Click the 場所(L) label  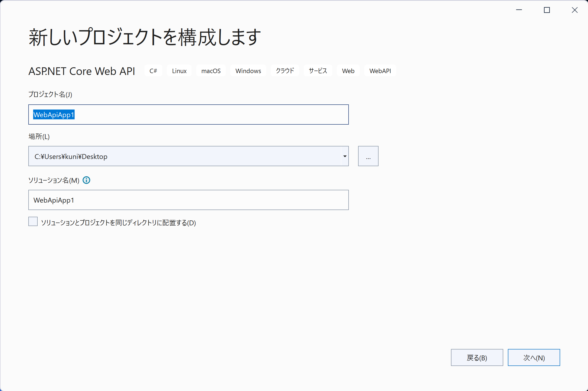pyautogui.click(x=39, y=136)
